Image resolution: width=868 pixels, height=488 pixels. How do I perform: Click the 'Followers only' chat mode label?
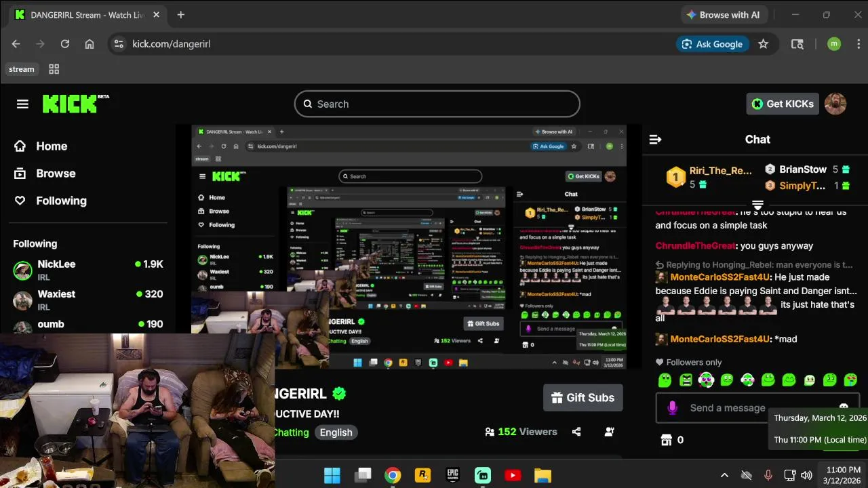point(688,363)
